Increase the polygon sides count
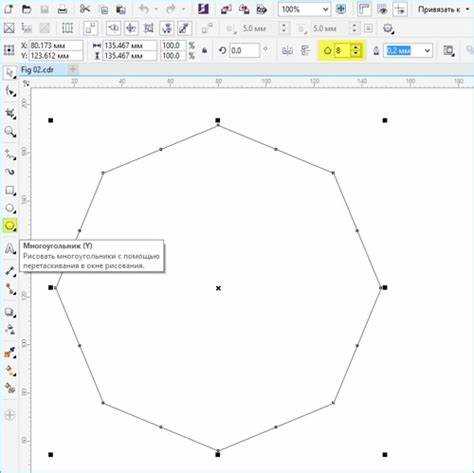This screenshot has height=473, width=474. tap(356, 47)
